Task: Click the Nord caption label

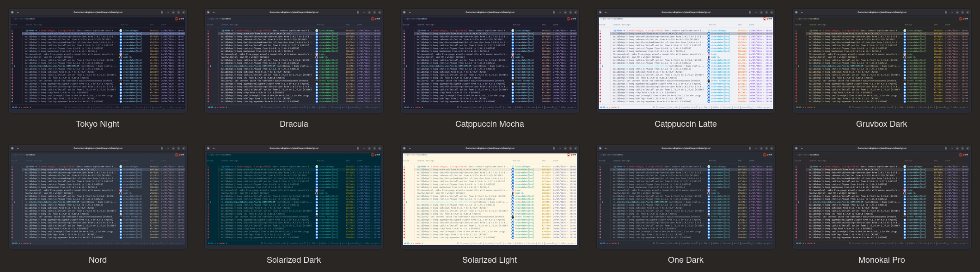Action: 98,260
